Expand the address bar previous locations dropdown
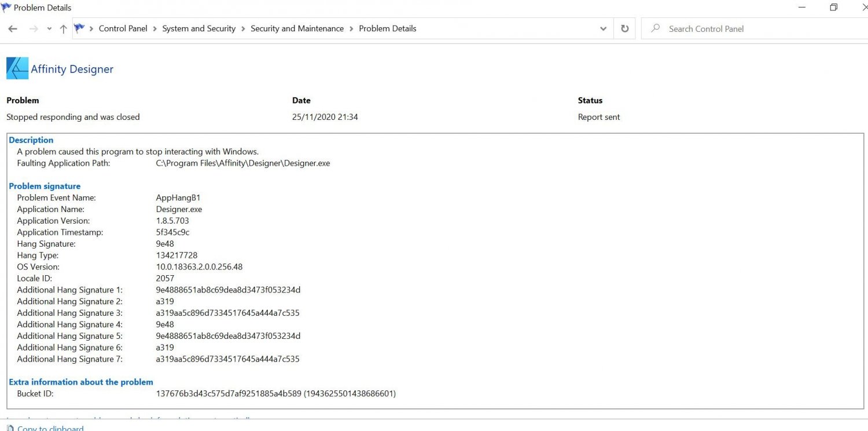The image size is (868, 431). click(x=603, y=28)
